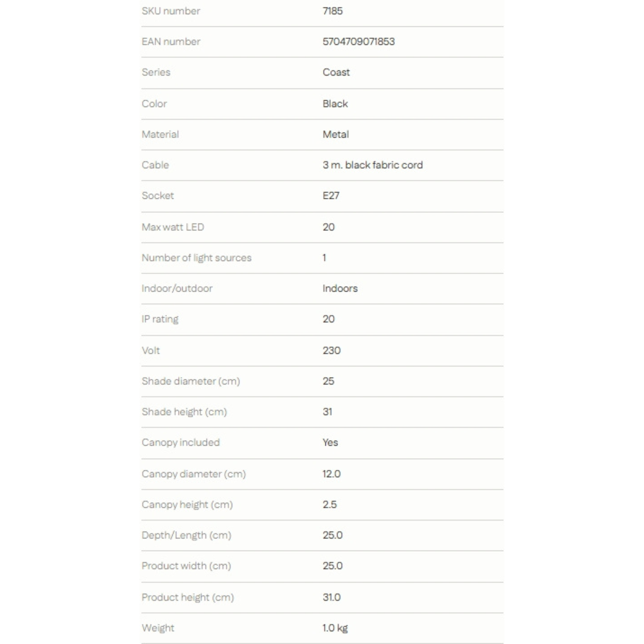644x644 pixels.
Task: Click the Volt value 230
Action: tap(331, 350)
